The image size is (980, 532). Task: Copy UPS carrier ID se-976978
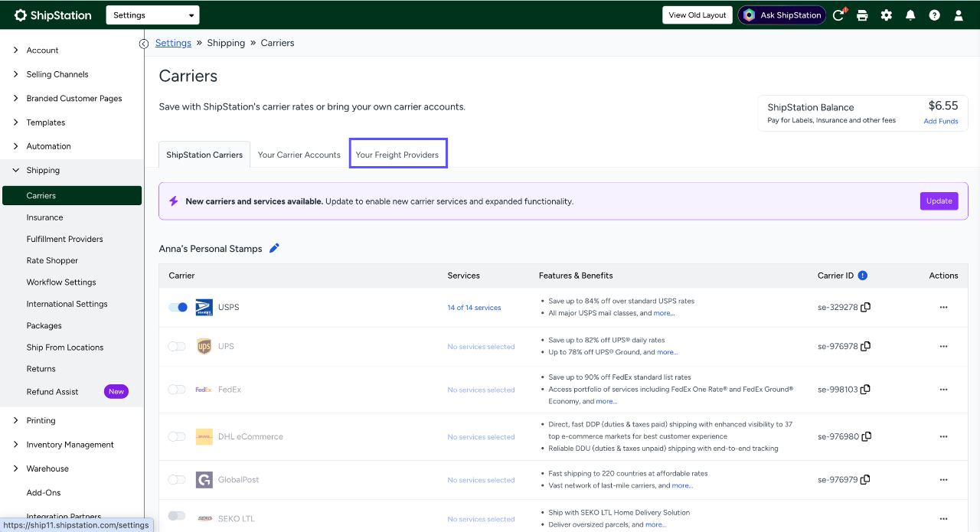point(866,346)
